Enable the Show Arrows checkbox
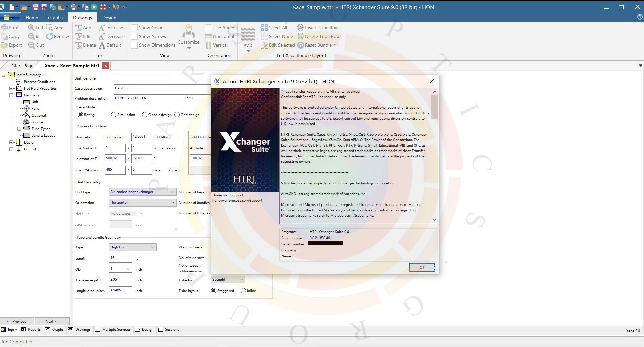 pos(134,36)
